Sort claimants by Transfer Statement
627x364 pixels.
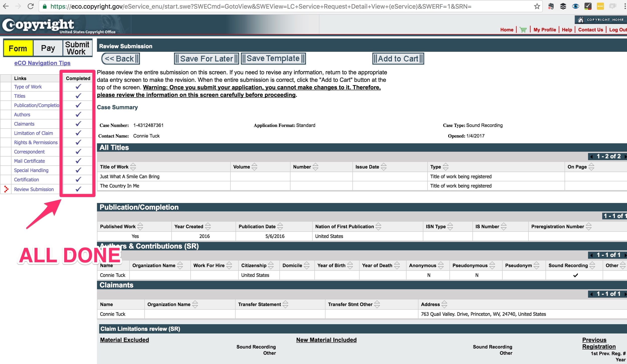285,304
